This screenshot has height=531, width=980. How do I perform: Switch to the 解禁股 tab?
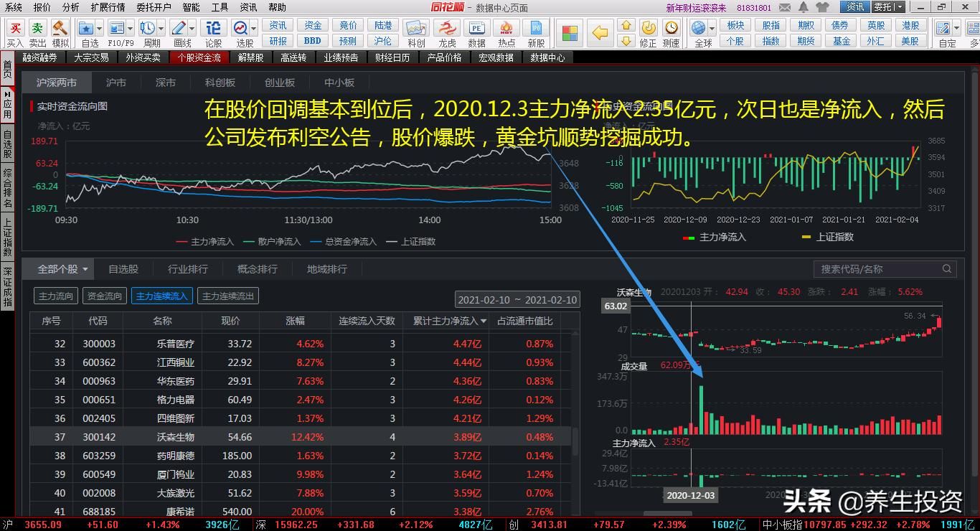tap(251, 57)
